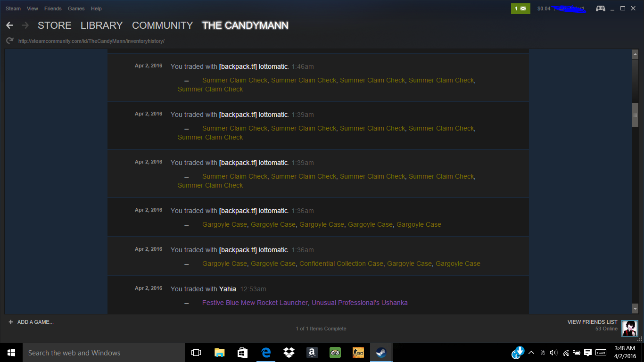The height and width of the screenshot is (362, 644).
Task: Open VIEW FRIENDS LIST
Action: click(x=592, y=322)
